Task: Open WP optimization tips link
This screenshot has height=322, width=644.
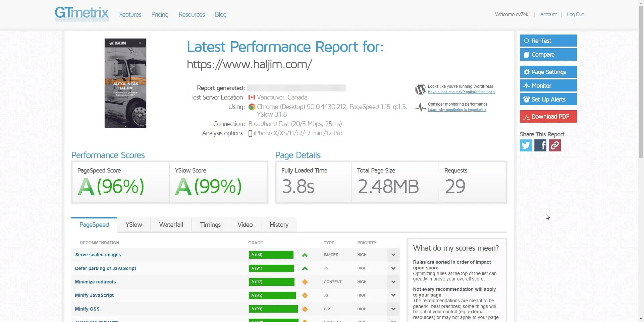Action: pyautogui.click(x=461, y=92)
